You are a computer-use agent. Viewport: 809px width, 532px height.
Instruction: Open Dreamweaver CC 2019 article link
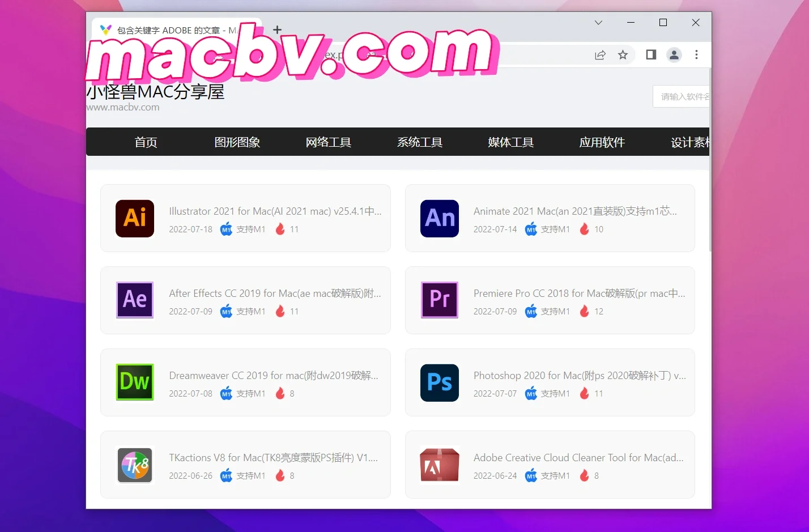tap(274, 376)
